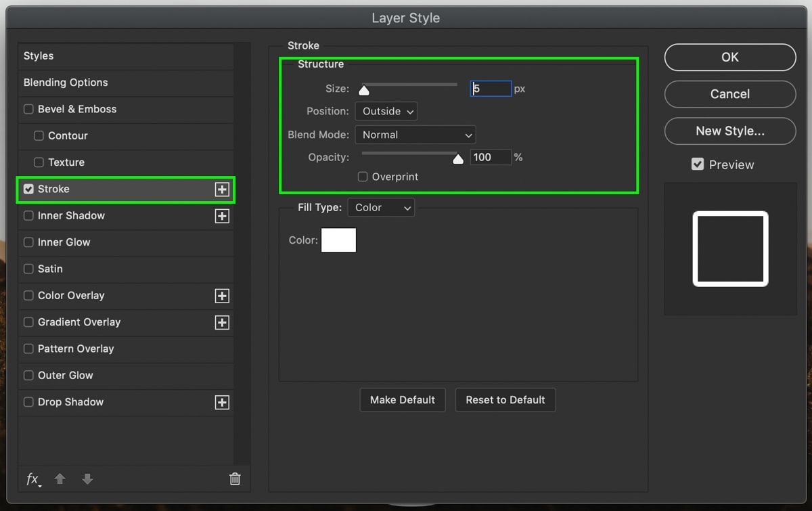Select the Inner Shadow row label
The image size is (812, 511).
[71, 215]
